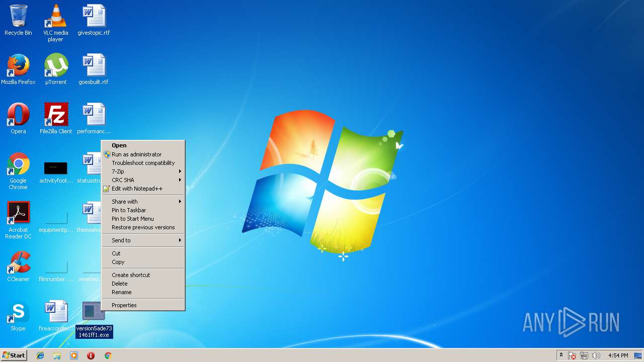Open the Start menu button
Viewport: 644px width, 362px height.
(x=14, y=355)
